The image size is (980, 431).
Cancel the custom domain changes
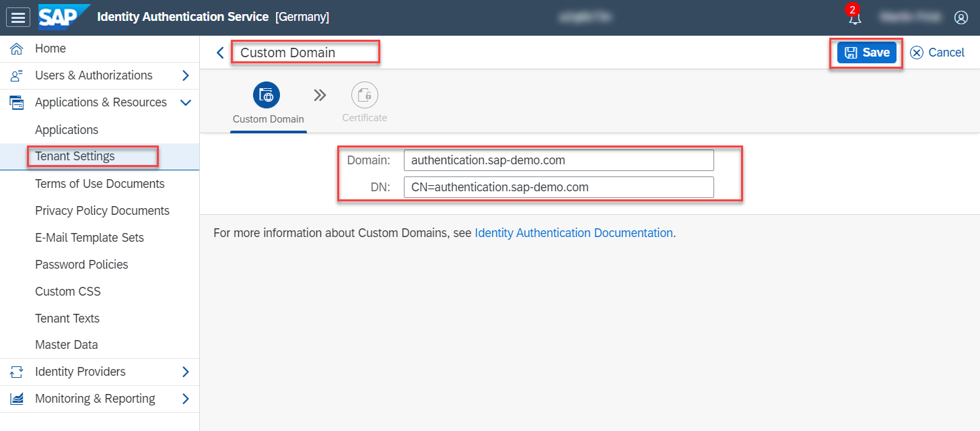tap(937, 53)
